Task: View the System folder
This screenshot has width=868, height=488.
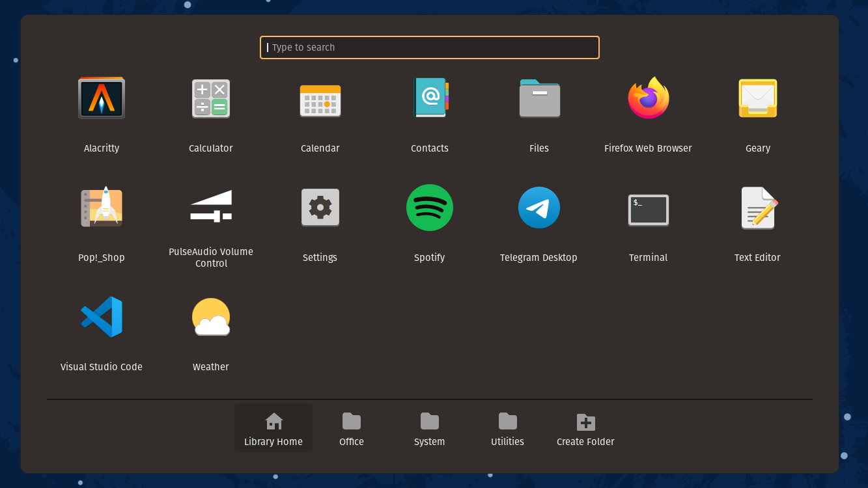Action: pos(429,427)
